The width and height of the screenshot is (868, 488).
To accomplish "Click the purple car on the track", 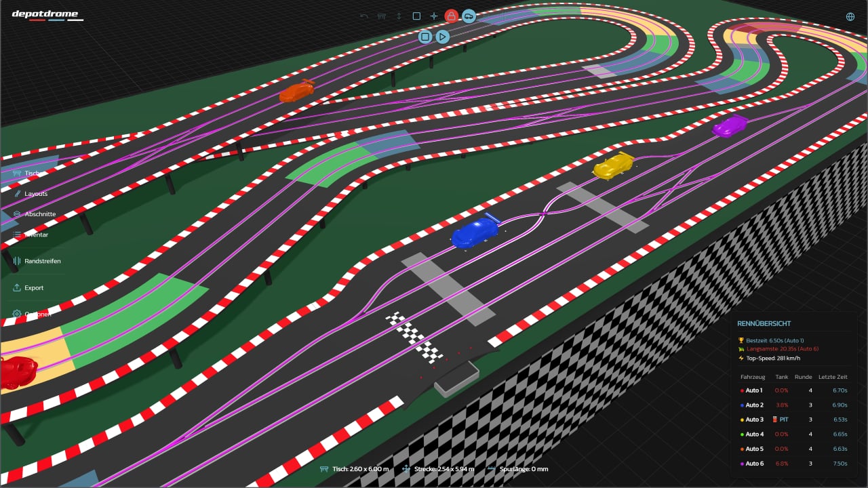I will click(730, 125).
